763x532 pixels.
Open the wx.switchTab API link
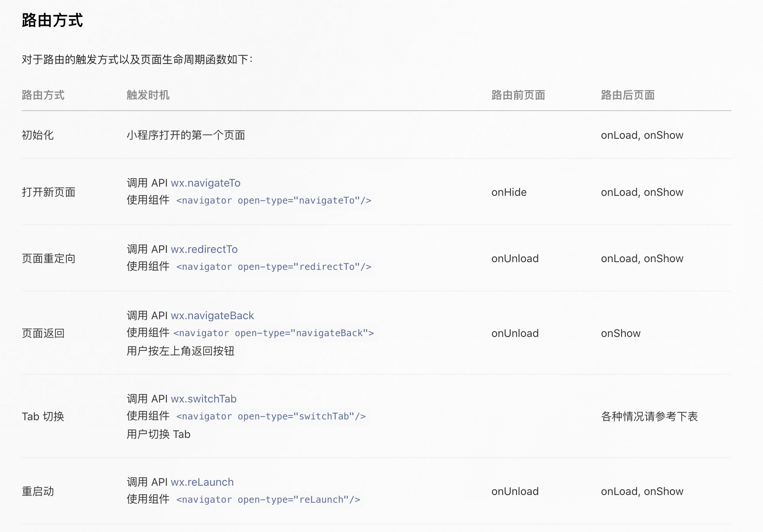coord(204,399)
